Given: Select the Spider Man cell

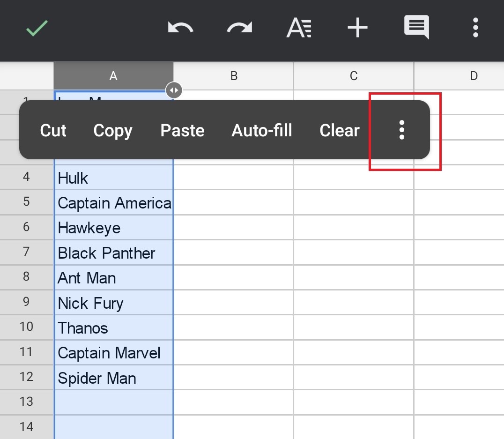Looking at the screenshot, I should click(x=114, y=378).
